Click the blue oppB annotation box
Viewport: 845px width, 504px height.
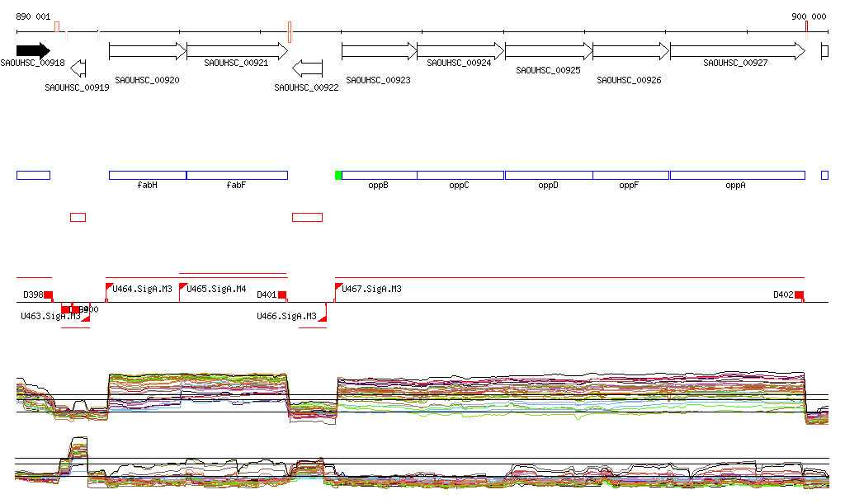click(x=380, y=175)
